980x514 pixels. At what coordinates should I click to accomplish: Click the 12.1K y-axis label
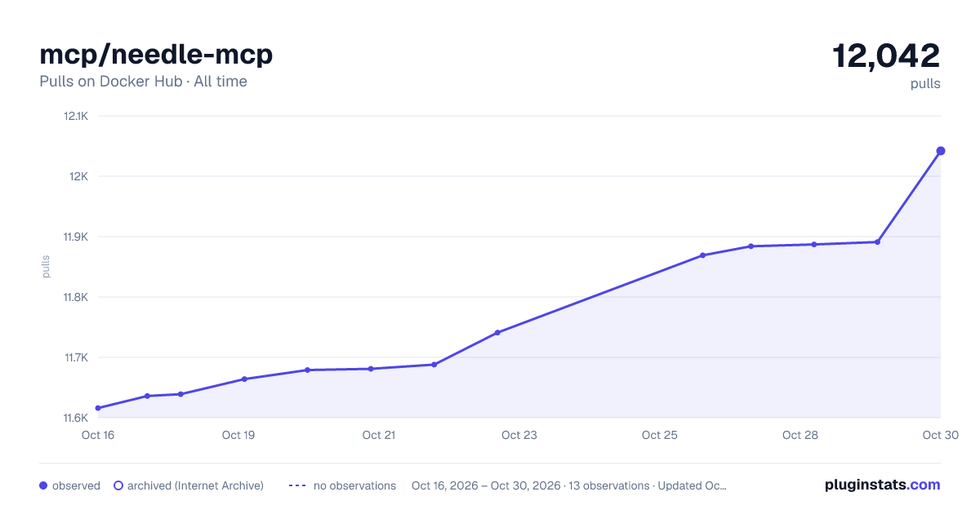(x=75, y=116)
